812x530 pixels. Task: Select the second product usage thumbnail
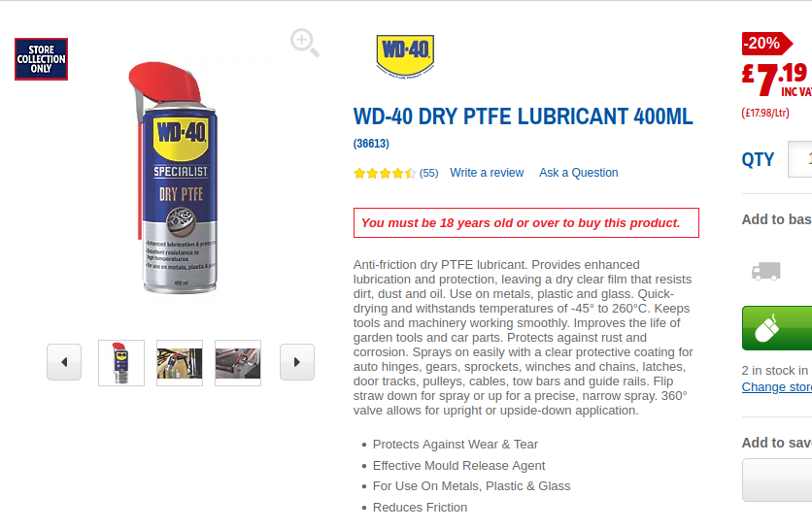tap(180, 363)
